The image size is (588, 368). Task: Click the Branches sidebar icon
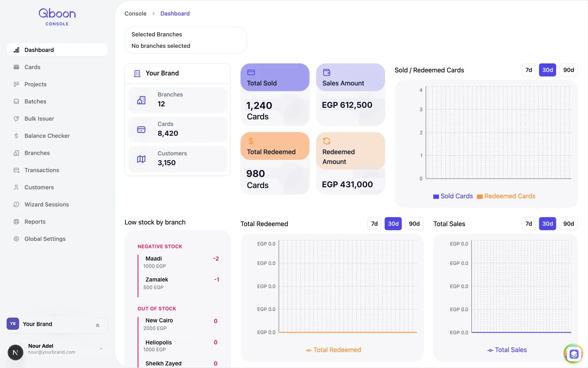coord(16,153)
